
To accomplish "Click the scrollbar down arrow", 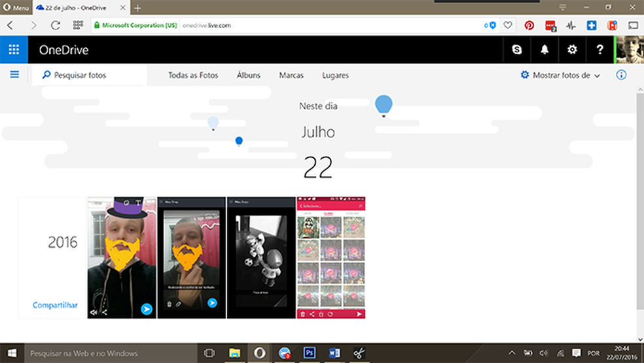I will coord(640,339).
